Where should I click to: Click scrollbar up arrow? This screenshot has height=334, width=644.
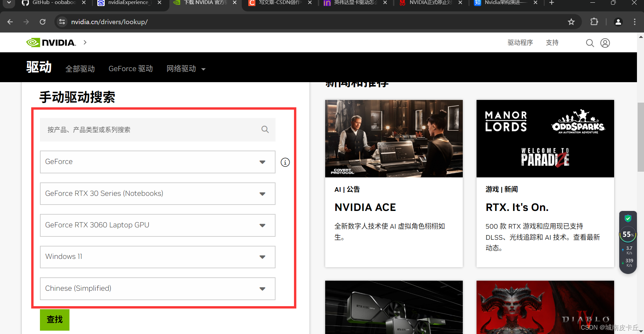[641, 37]
